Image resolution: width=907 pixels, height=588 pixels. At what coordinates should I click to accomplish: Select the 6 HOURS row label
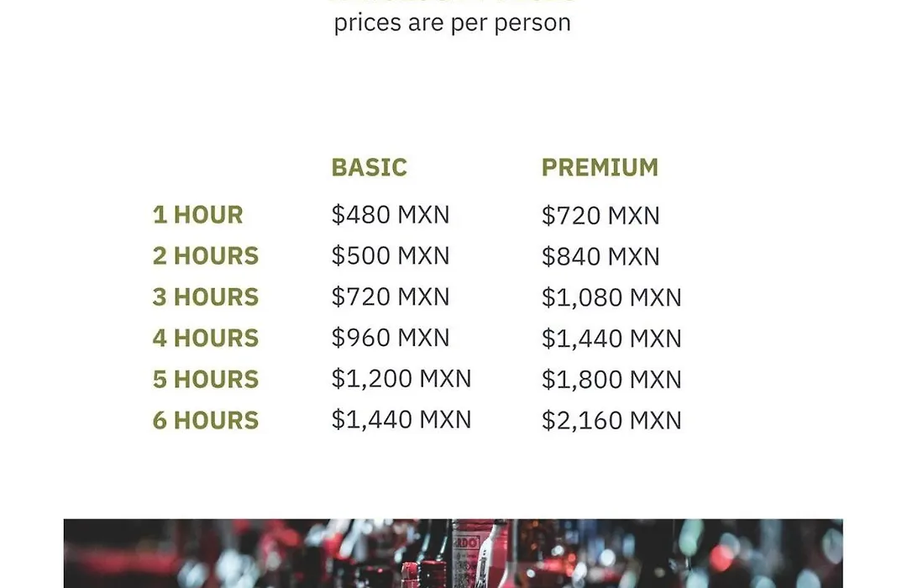206,421
